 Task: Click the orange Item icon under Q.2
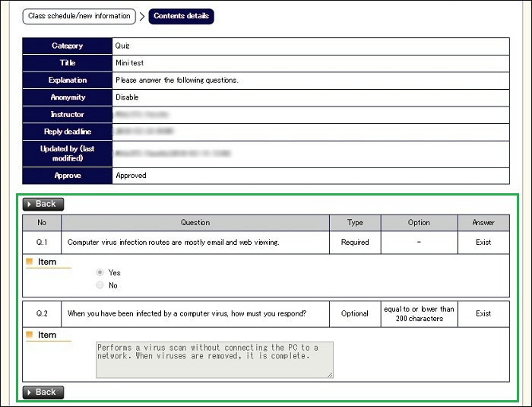[x=30, y=335]
